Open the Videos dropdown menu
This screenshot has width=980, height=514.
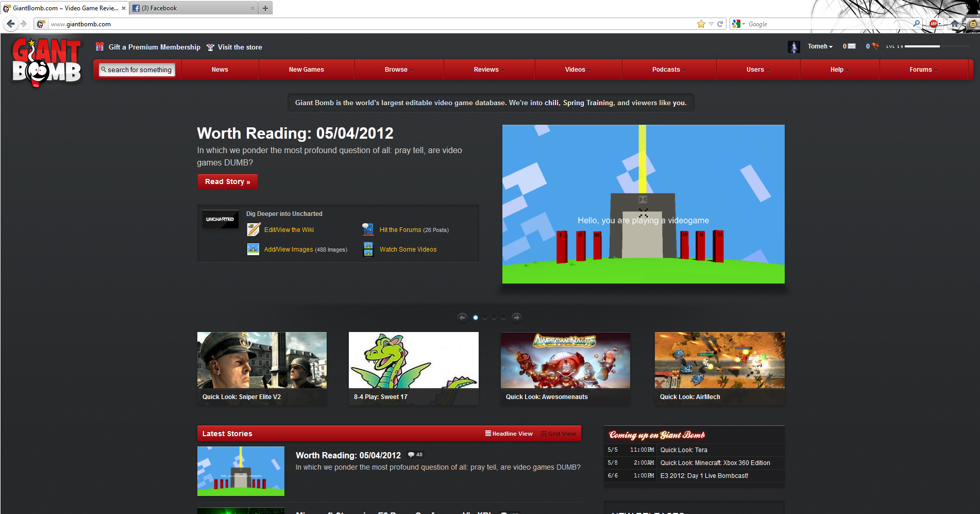(578, 70)
